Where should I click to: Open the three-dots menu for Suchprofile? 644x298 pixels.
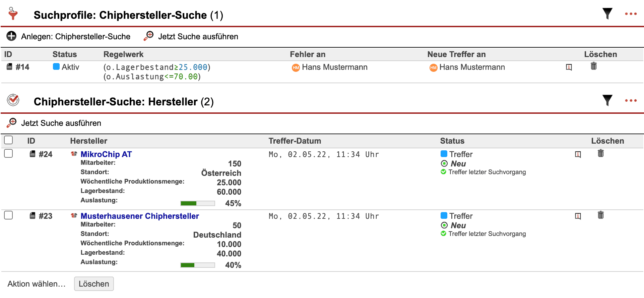pyautogui.click(x=631, y=14)
